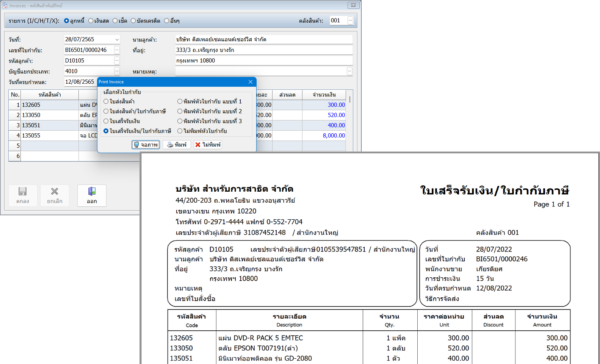Click the customer name input field
Viewport: 600px width, 364px height.
tap(264, 39)
